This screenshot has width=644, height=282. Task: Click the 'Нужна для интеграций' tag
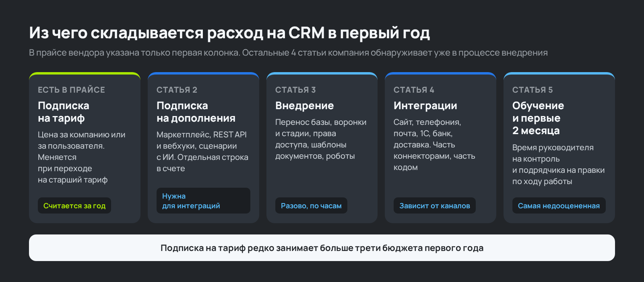point(203,201)
